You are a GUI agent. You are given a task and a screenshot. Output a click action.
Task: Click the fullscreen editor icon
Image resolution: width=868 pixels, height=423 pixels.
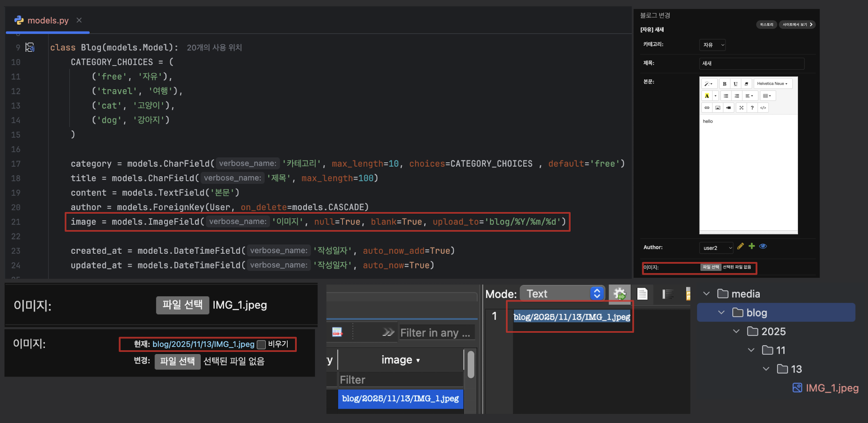(741, 108)
